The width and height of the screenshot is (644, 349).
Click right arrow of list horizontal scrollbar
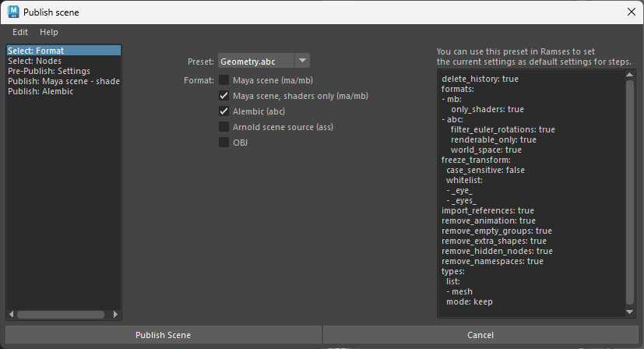pyautogui.click(x=115, y=315)
